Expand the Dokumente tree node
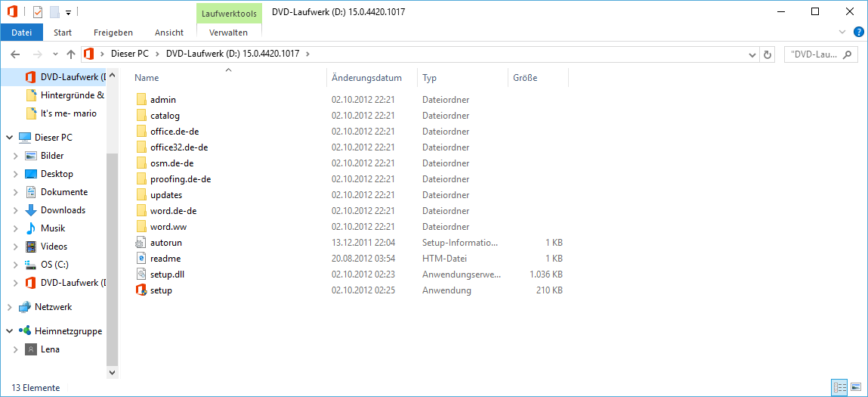This screenshot has width=868, height=397. tap(16, 192)
